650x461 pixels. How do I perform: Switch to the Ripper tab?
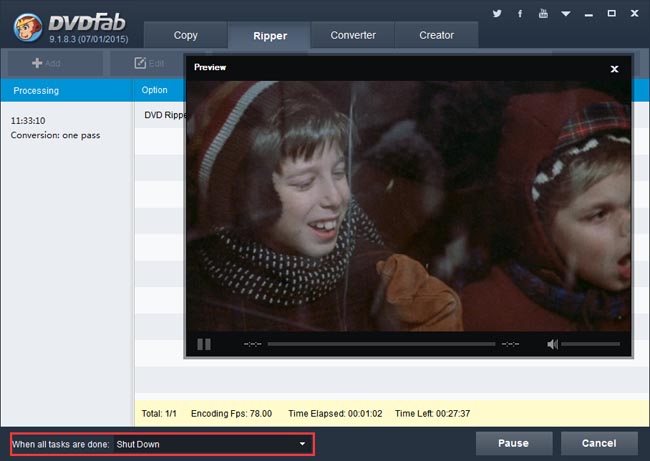tap(270, 36)
